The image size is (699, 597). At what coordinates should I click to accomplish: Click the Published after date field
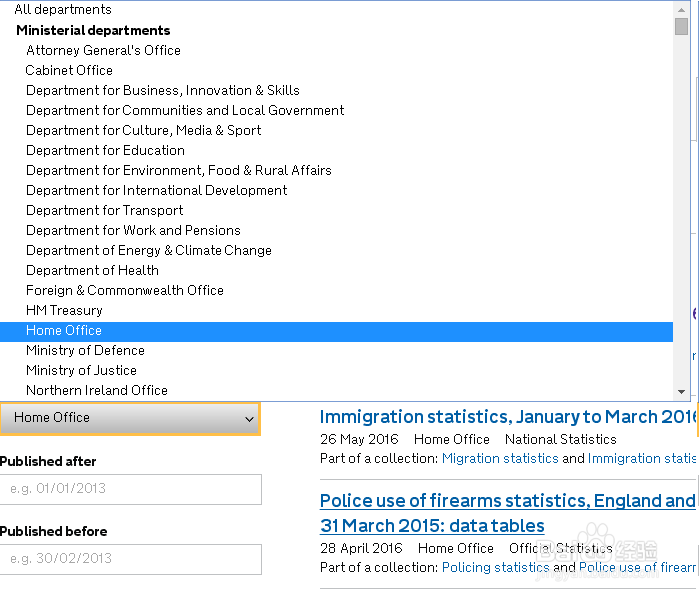[x=130, y=489]
